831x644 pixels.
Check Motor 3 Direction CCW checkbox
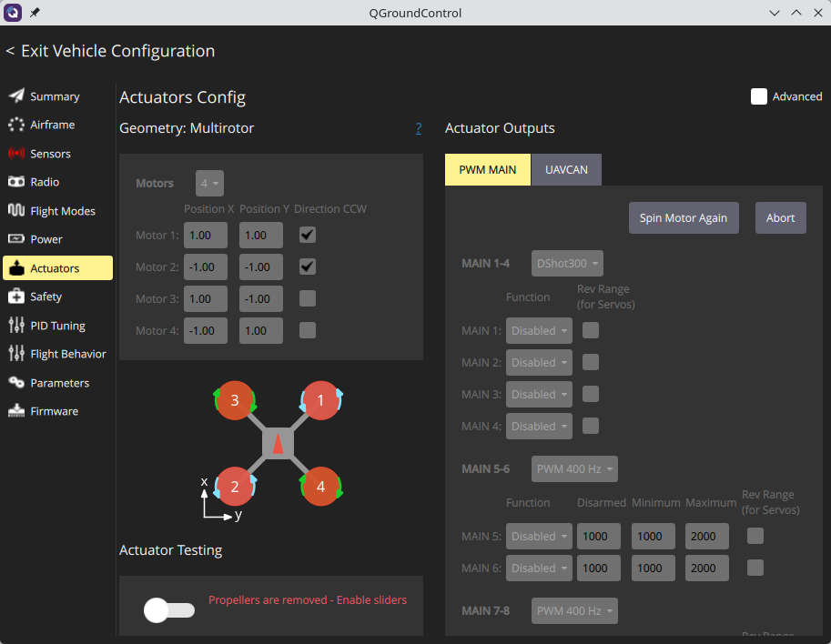tap(308, 298)
